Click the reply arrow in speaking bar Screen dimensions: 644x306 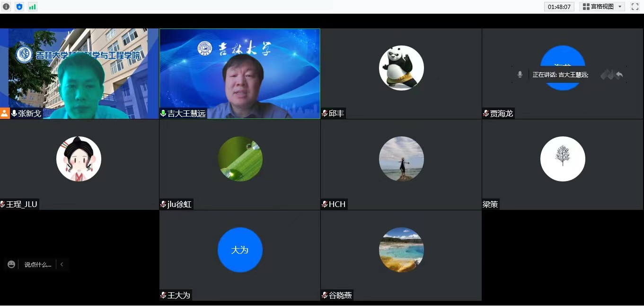[619, 74]
